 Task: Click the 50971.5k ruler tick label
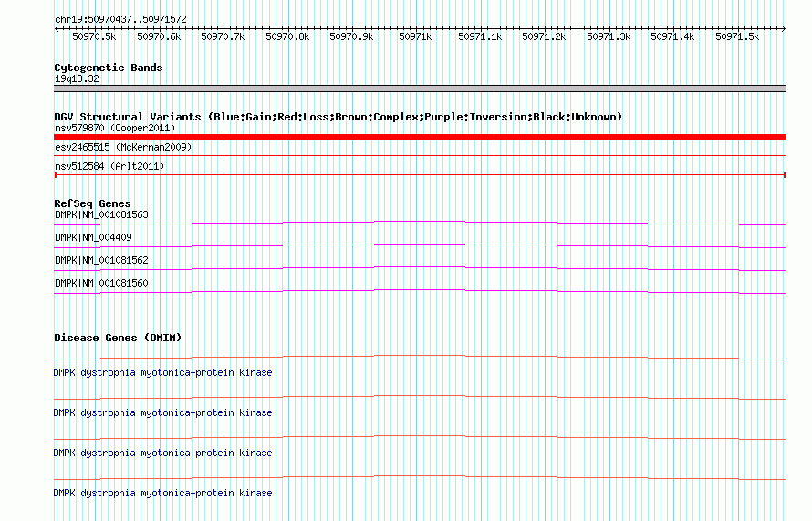(737, 36)
